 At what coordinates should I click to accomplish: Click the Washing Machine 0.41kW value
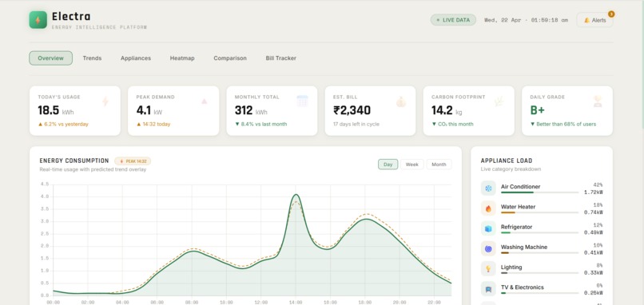tap(593, 252)
